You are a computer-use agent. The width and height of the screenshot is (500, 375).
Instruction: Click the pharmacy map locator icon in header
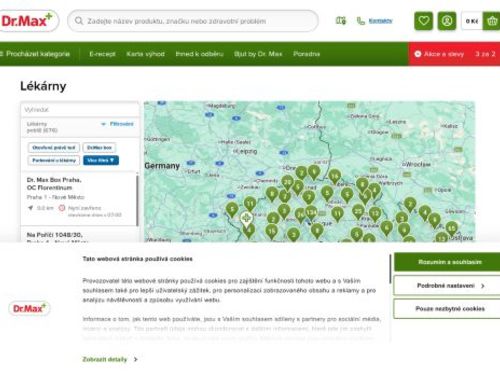click(x=341, y=21)
